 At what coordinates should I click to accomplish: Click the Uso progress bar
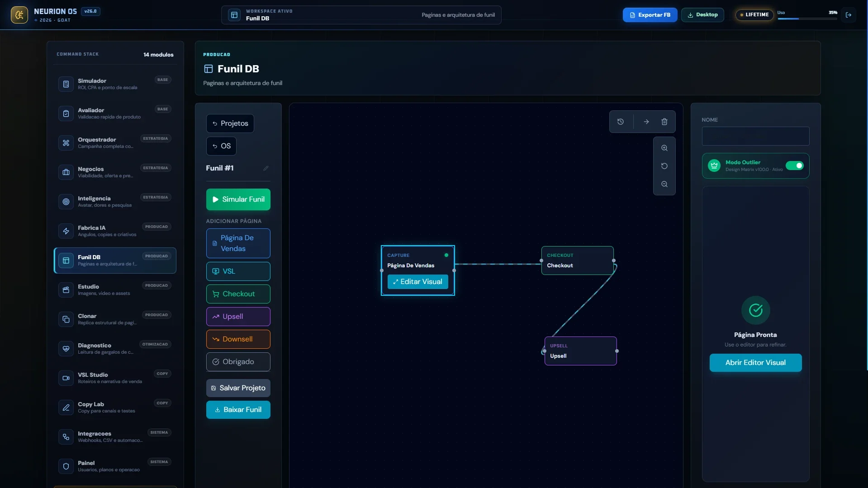(x=807, y=19)
